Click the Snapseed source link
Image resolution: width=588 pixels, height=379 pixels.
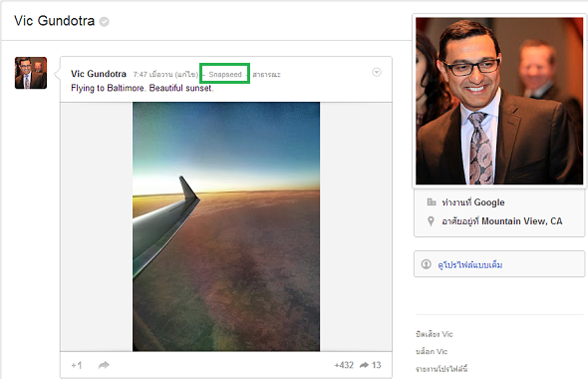coord(225,74)
